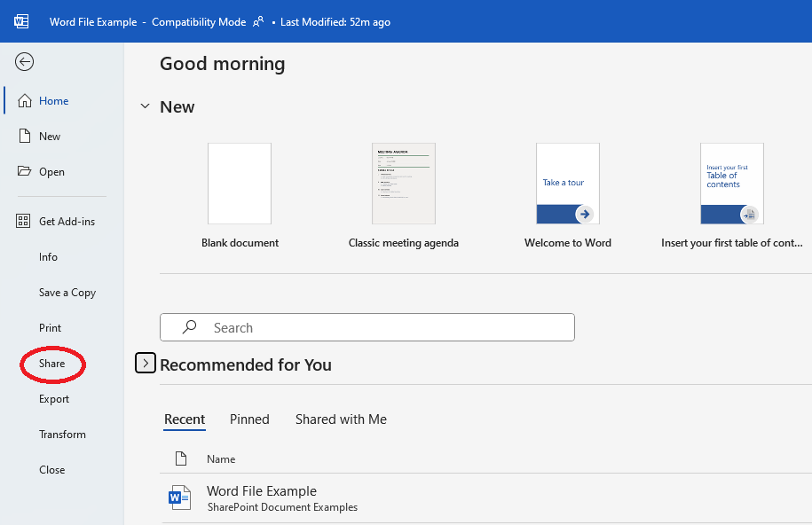The height and width of the screenshot is (525, 812).
Task: Click the Get Add-ins grid icon
Action: coord(25,222)
